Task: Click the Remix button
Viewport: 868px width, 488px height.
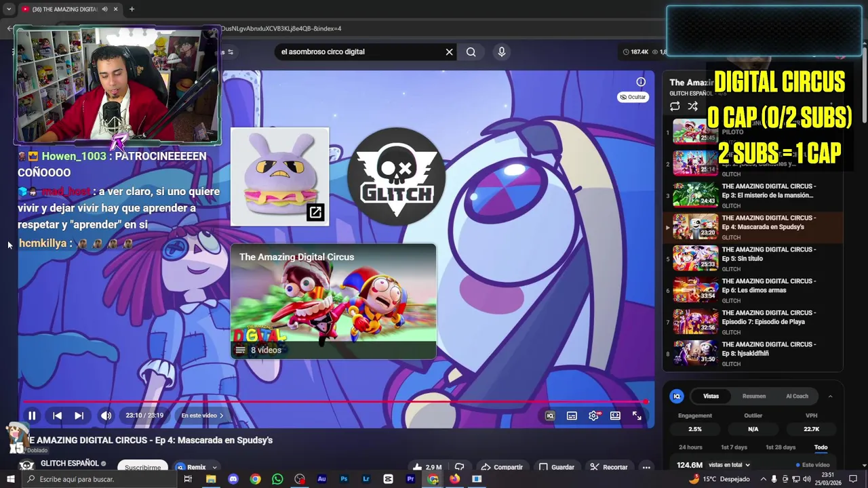Action: (x=191, y=467)
